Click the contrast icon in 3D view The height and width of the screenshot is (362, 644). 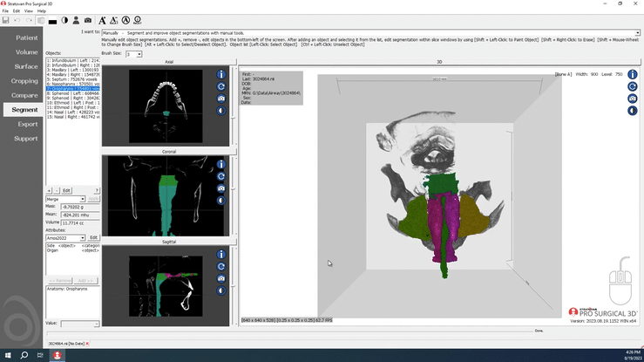coord(632,110)
